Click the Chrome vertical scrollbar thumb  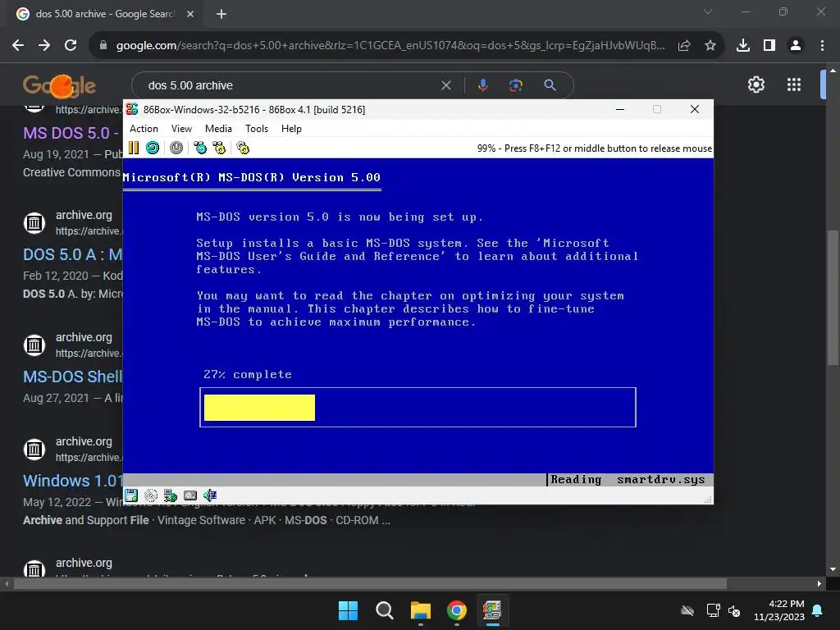pyautogui.click(x=833, y=297)
